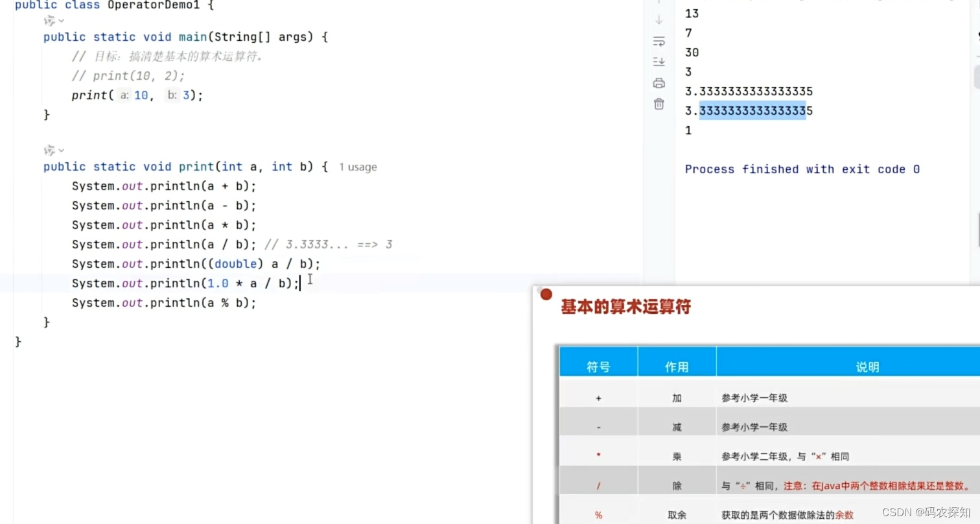Click the red '%' symbol cell
Viewport: 980px width, 524px height.
point(598,515)
